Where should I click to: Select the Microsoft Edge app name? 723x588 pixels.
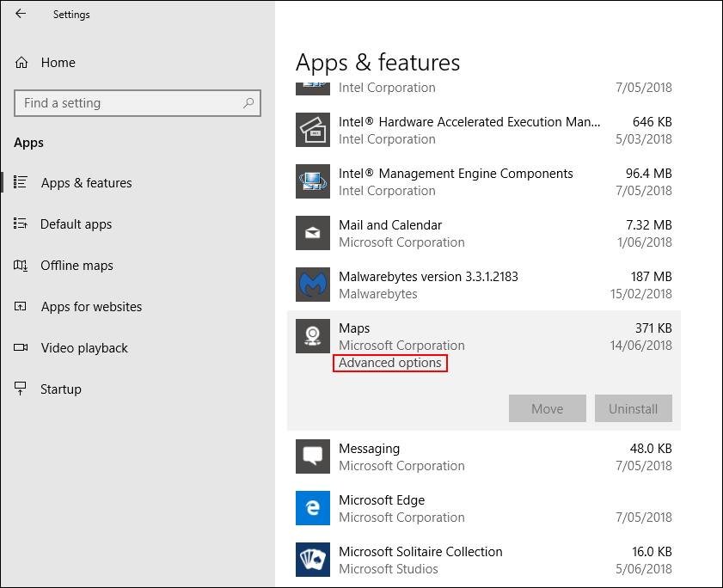[x=382, y=500]
